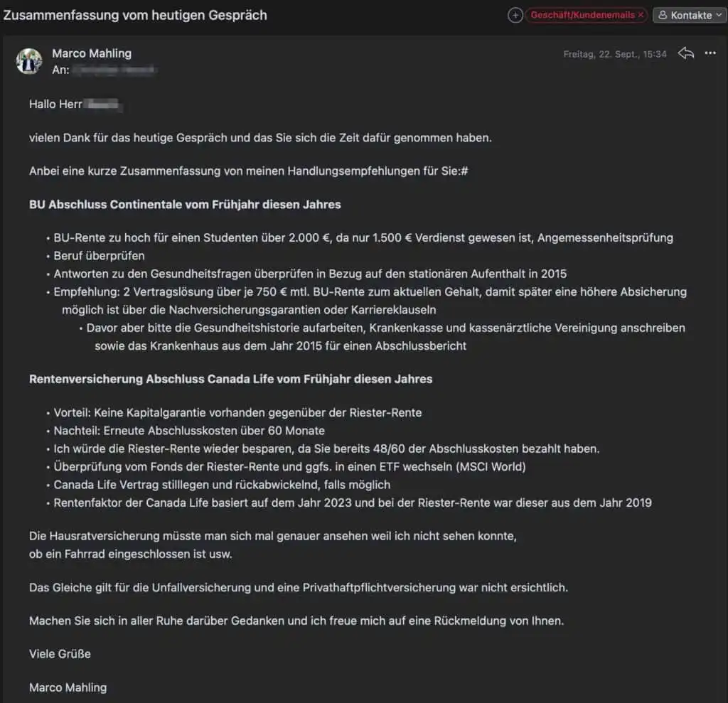Click the reply arrow icon
This screenshot has width=728, height=703.
(685, 53)
